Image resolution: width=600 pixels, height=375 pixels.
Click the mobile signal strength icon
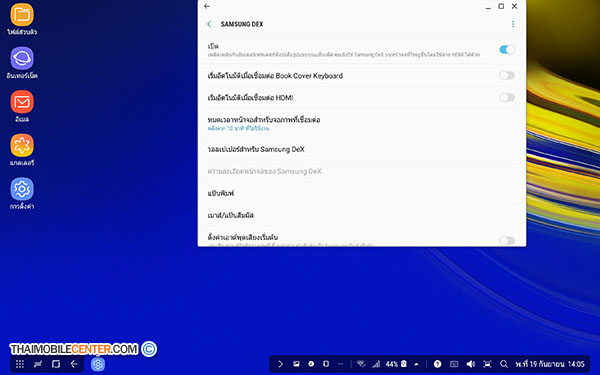377,364
